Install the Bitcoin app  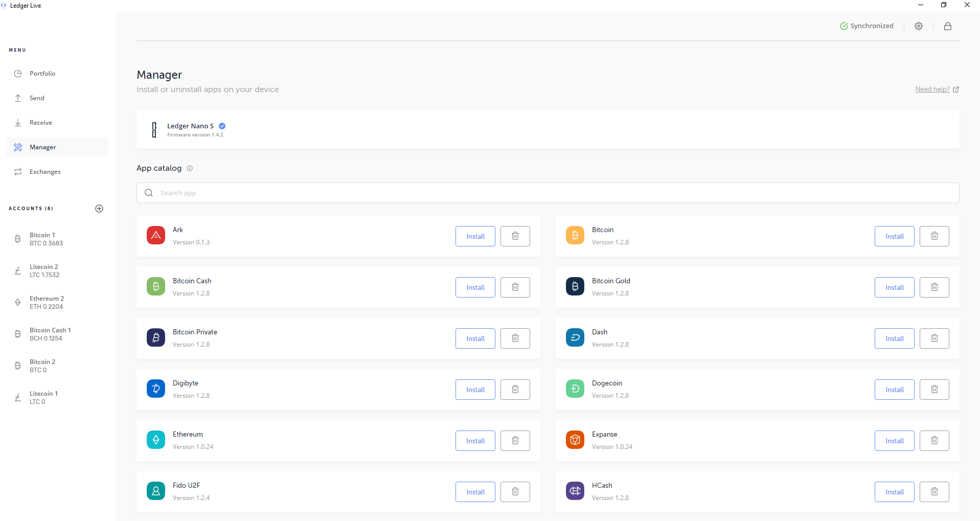(x=895, y=236)
